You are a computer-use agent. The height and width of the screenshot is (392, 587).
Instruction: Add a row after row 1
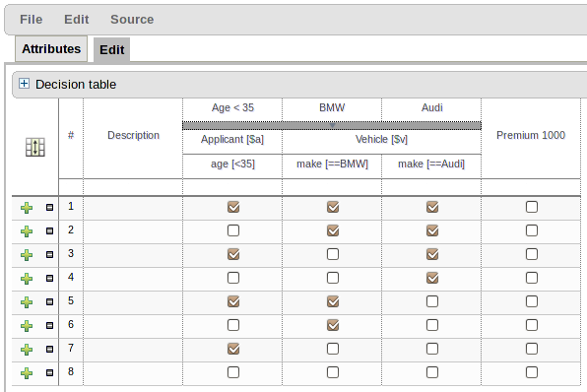27,208
